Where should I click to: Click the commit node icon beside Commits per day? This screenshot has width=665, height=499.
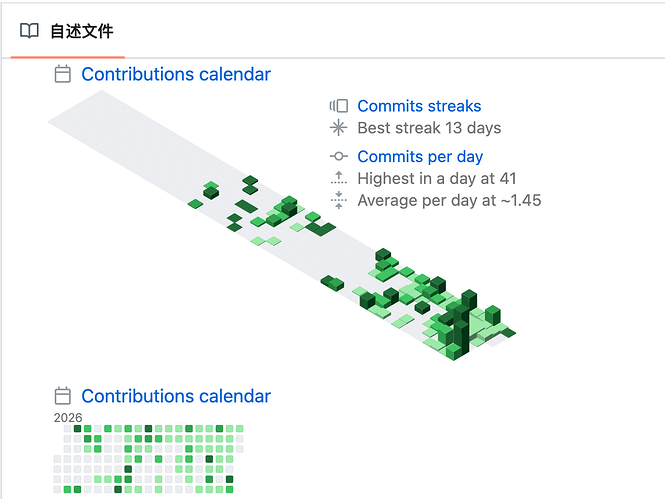338,156
